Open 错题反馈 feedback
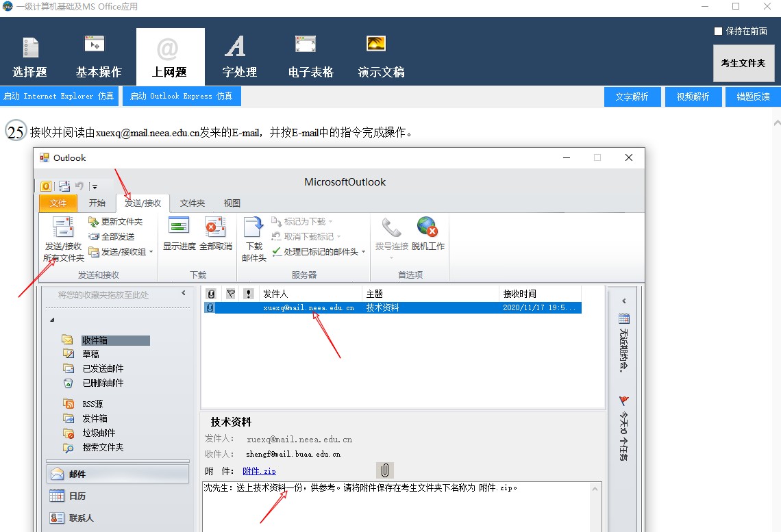This screenshot has width=781, height=532. pyautogui.click(x=753, y=97)
